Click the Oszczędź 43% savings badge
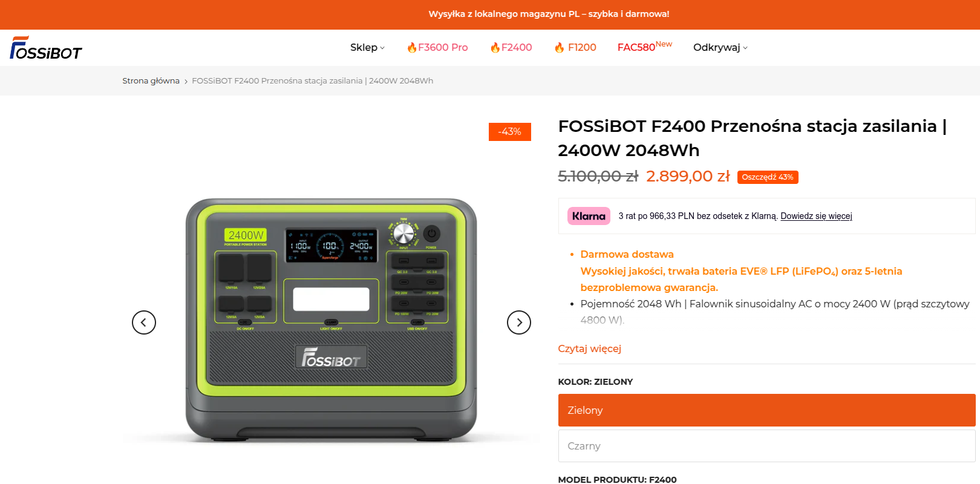 [768, 177]
